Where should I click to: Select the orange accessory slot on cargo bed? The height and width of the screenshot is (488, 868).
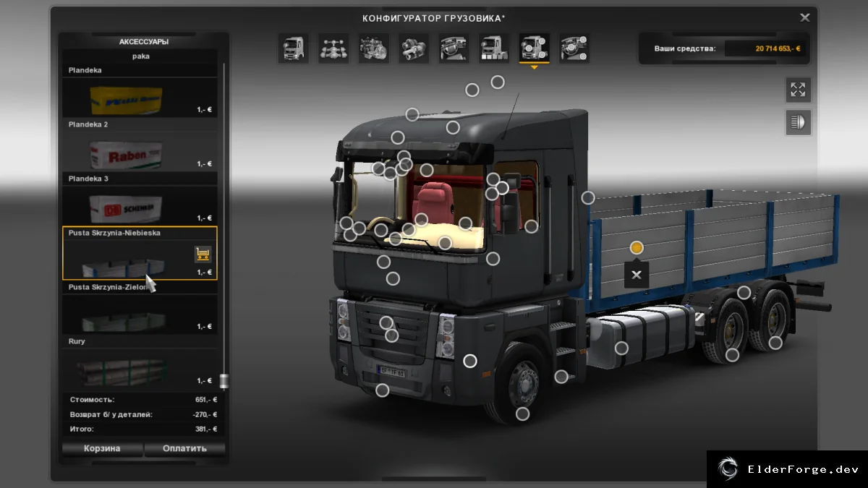point(637,248)
